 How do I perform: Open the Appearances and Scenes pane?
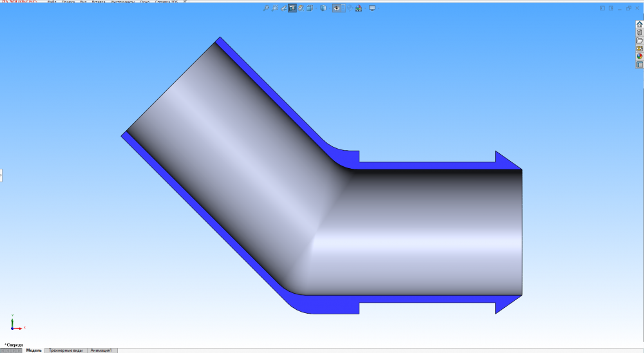click(639, 56)
